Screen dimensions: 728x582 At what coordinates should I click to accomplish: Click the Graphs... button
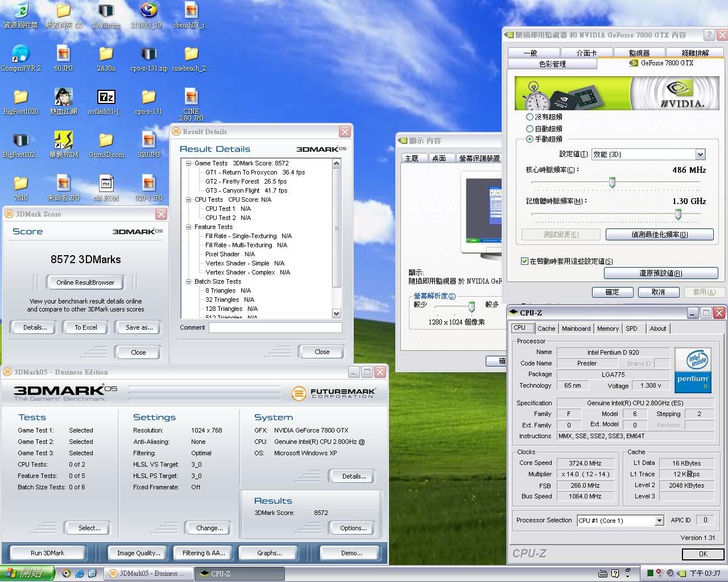pos(269,552)
